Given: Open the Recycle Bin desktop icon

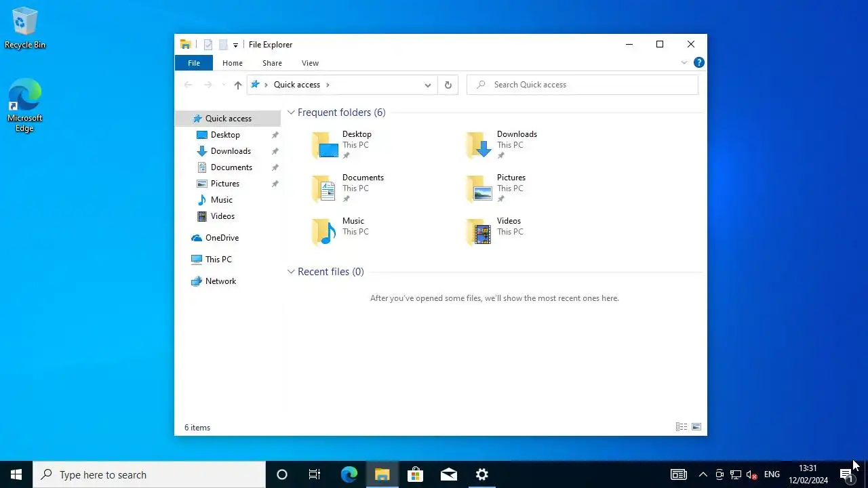Looking at the screenshot, I should click(x=25, y=28).
